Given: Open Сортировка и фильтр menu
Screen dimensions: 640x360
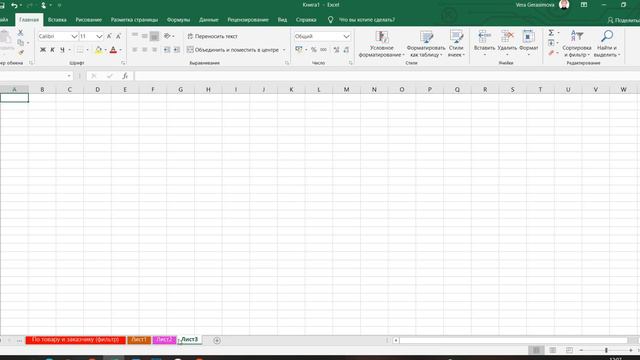Looking at the screenshot, I should point(577,44).
